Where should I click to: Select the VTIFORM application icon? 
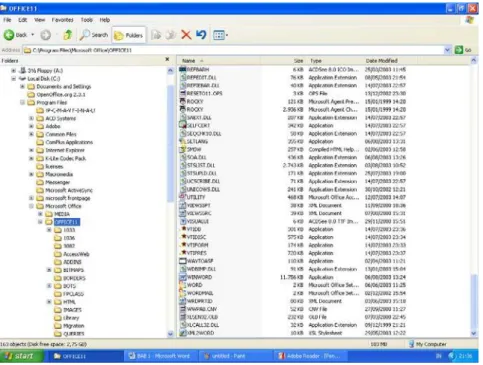pyautogui.click(x=182, y=245)
